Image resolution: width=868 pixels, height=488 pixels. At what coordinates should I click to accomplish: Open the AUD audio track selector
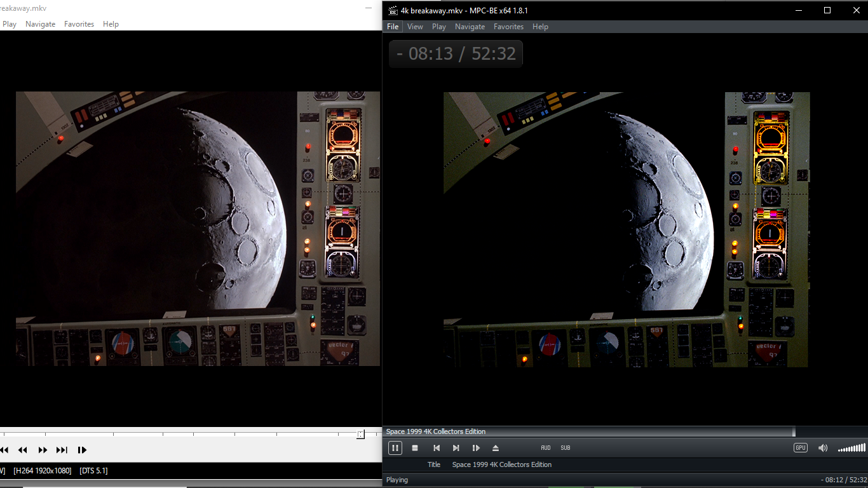(x=546, y=448)
